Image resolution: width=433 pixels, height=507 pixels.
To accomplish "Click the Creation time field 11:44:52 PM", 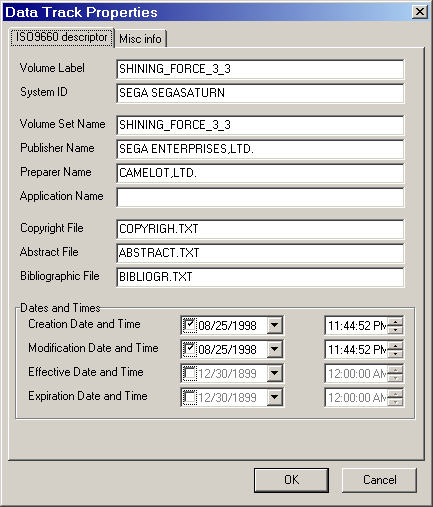I will pos(356,325).
